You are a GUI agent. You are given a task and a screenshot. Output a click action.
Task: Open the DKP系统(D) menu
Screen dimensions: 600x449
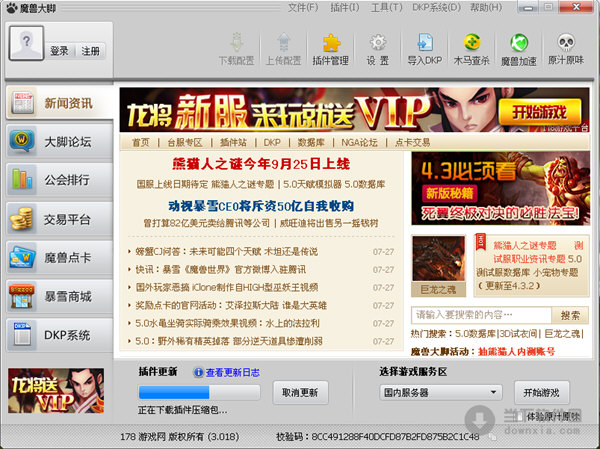[436, 8]
